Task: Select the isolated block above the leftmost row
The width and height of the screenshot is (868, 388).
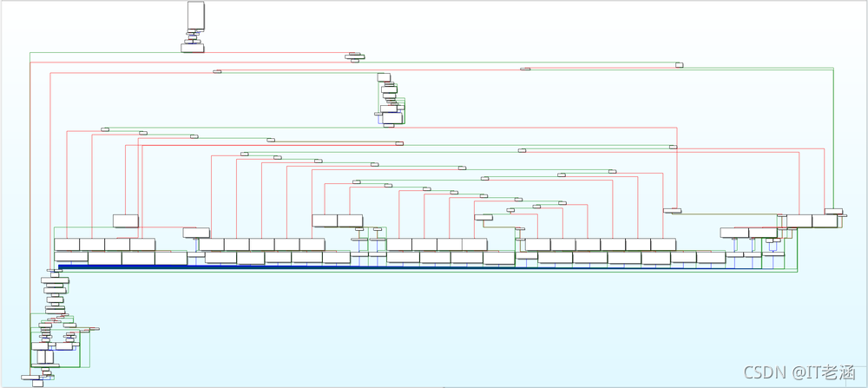Action: tap(125, 220)
